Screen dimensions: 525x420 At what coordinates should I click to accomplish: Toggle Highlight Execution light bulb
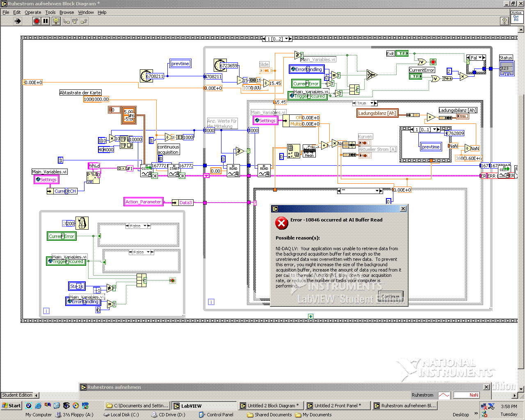click(56, 21)
